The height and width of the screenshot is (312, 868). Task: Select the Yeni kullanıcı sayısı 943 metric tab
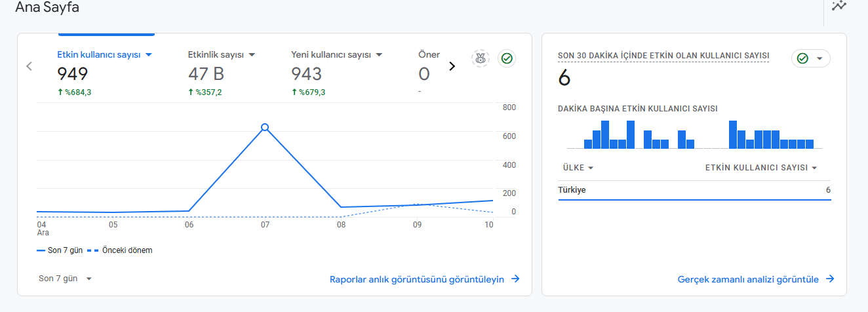point(337,73)
